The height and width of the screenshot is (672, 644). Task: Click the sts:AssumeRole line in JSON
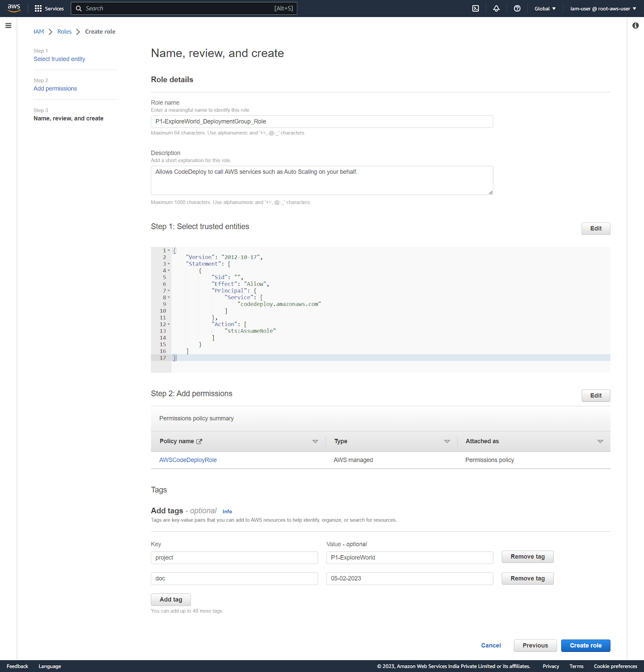click(250, 331)
